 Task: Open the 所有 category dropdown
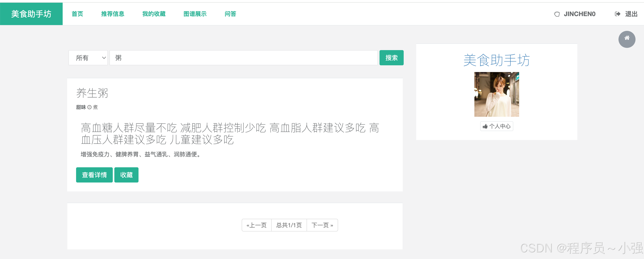tap(88, 58)
